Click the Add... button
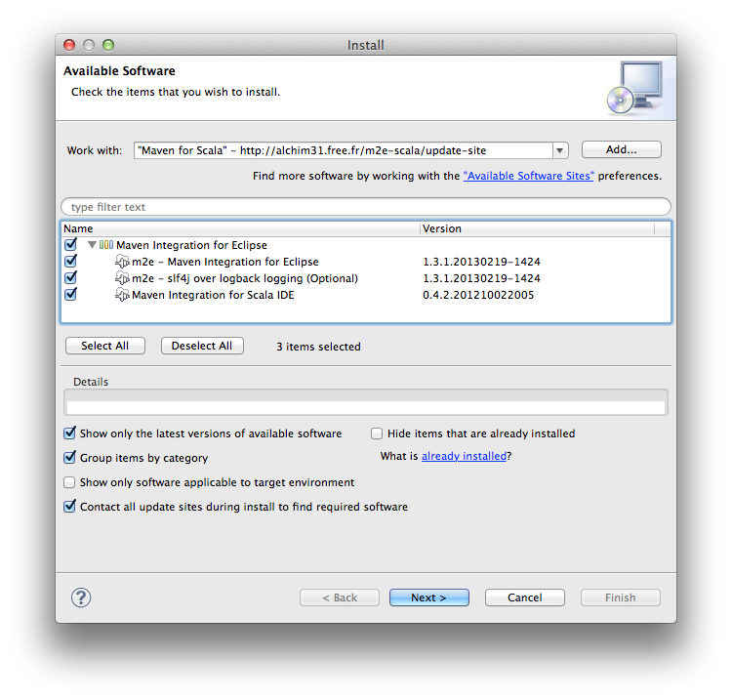 pyautogui.click(x=621, y=149)
